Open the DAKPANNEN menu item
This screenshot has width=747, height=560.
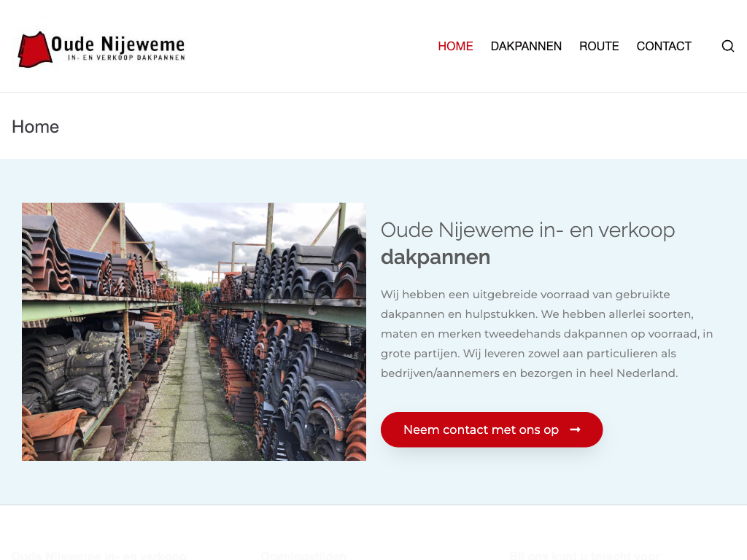click(526, 46)
